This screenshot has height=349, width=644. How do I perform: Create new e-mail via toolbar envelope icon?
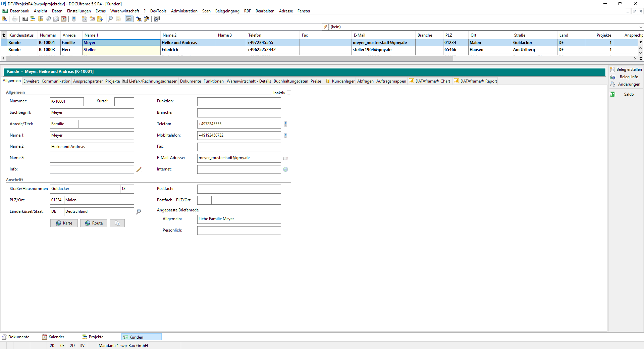92,19
